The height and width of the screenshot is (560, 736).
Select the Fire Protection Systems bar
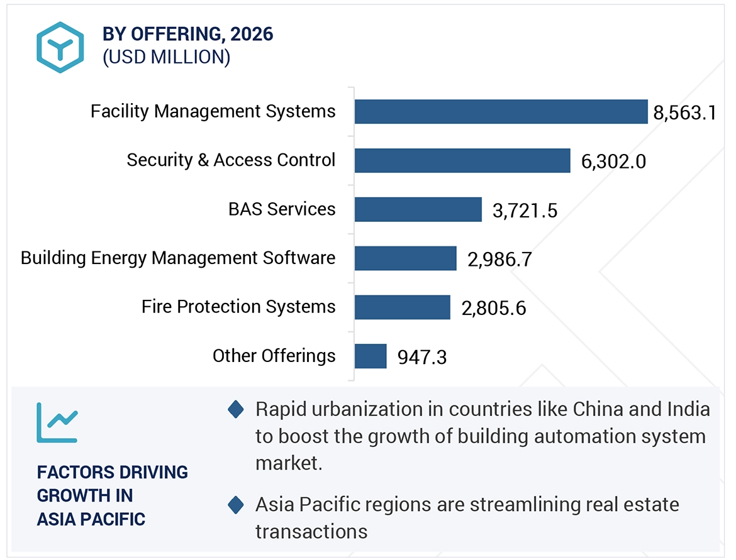[x=402, y=307]
